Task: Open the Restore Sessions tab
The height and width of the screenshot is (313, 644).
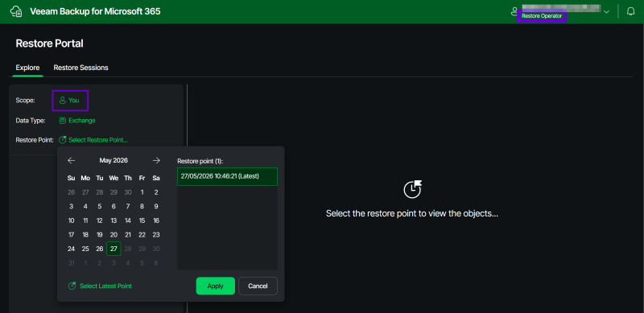Action: pyautogui.click(x=81, y=68)
